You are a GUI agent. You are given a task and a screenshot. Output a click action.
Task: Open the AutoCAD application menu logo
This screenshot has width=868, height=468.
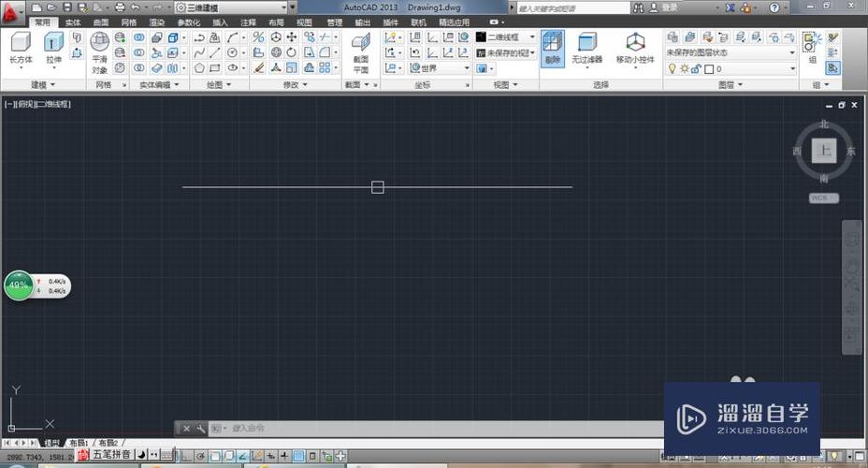coord(11,12)
